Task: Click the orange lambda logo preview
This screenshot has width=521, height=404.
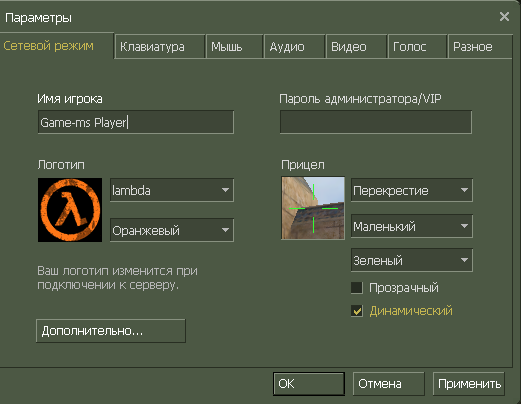Action: (x=70, y=210)
